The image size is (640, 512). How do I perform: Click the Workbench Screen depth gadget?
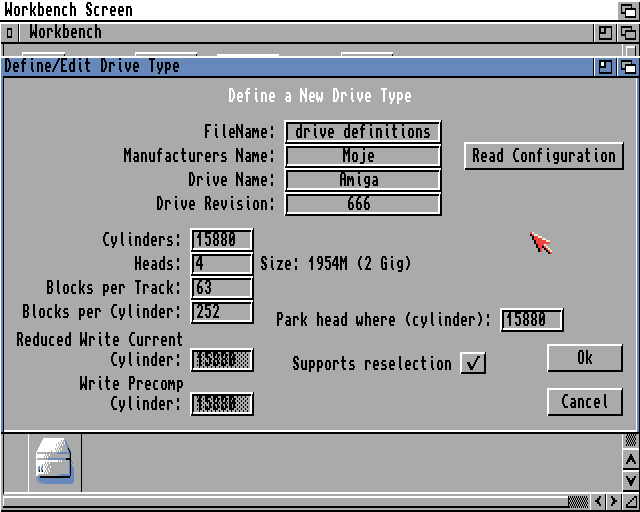pyautogui.click(x=628, y=10)
